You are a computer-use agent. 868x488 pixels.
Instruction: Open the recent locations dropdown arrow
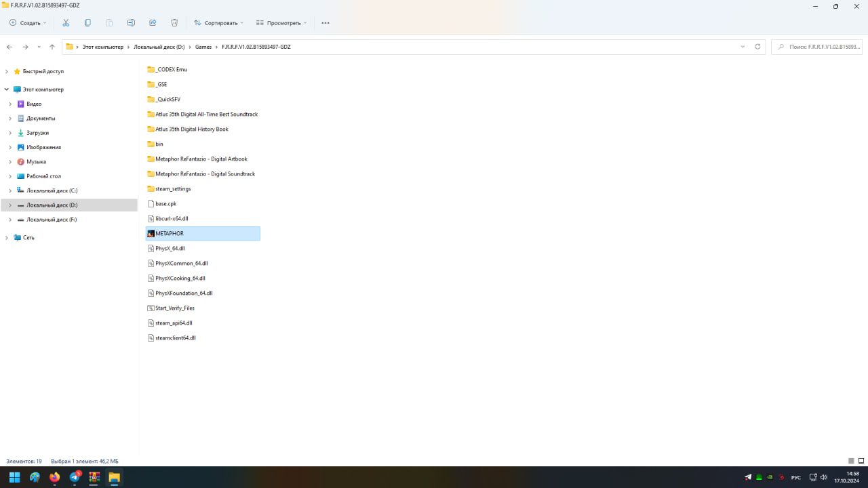click(x=39, y=47)
